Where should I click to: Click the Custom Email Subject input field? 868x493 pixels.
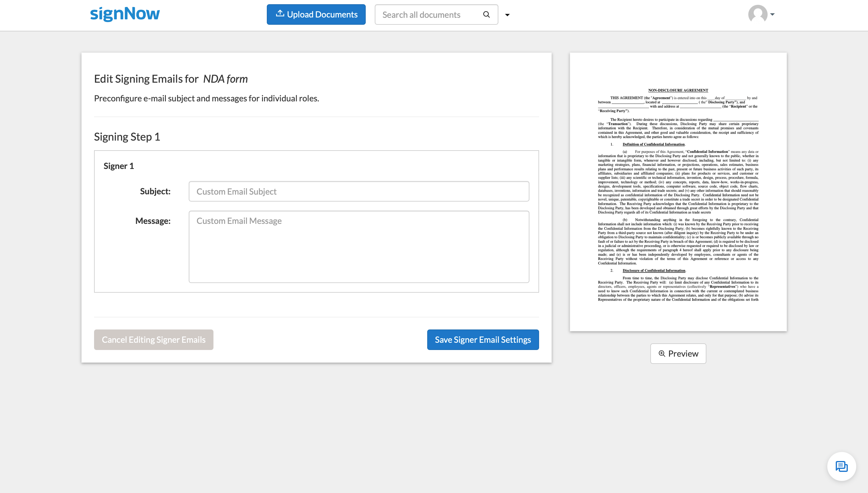(358, 191)
